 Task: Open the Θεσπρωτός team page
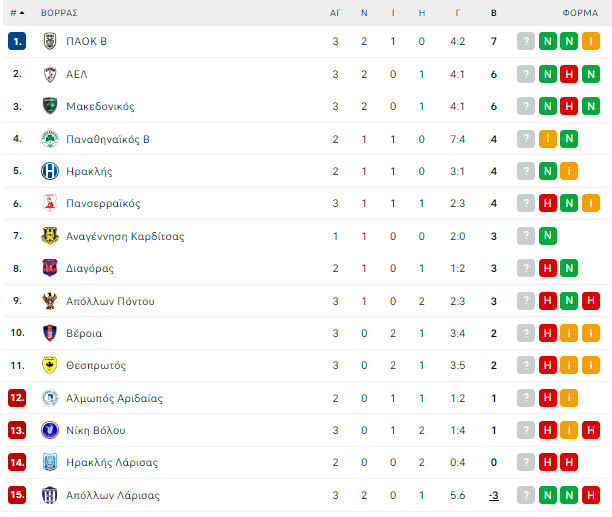pyautogui.click(x=96, y=366)
